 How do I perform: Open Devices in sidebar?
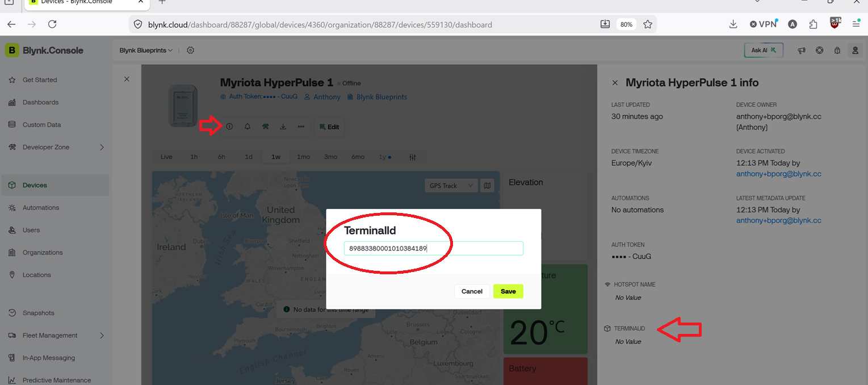click(55, 185)
